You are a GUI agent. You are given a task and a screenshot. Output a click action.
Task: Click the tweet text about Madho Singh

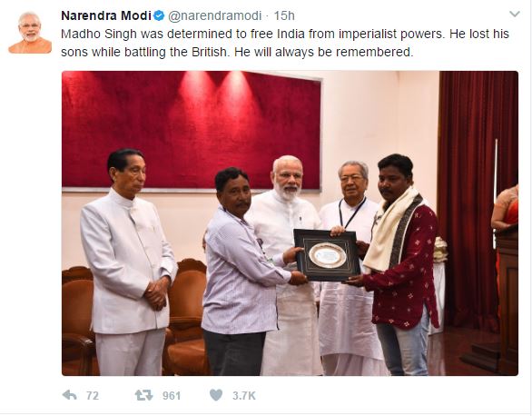click(x=285, y=43)
